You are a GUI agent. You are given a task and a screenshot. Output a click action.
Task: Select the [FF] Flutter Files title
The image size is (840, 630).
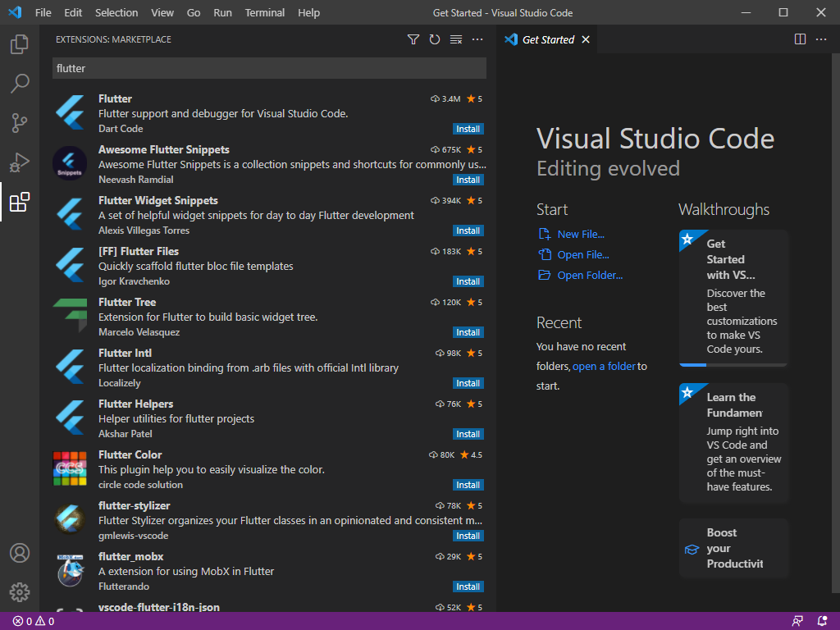pos(138,251)
